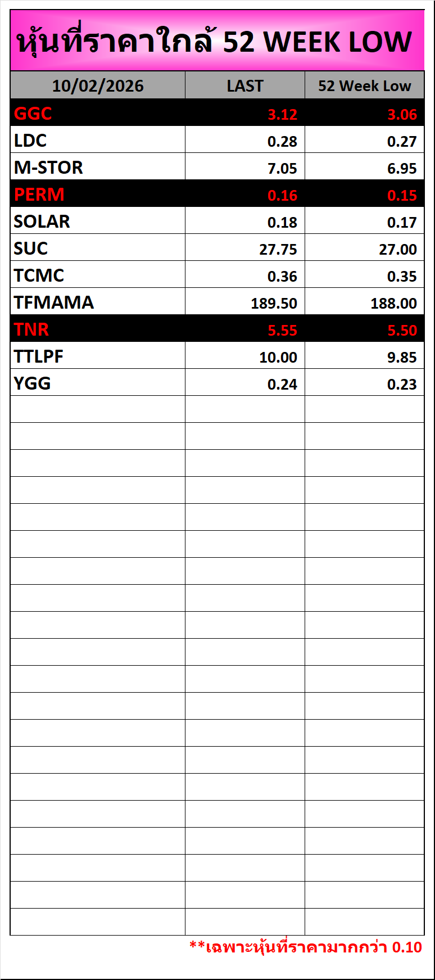
Task: Select the 10/02/2026 date header cell
Action: point(98,86)
